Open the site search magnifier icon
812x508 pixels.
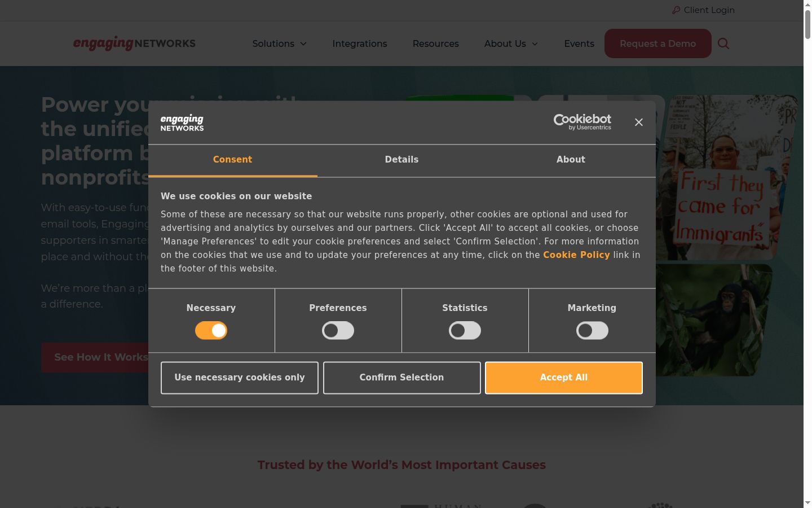tap(723, 43)
